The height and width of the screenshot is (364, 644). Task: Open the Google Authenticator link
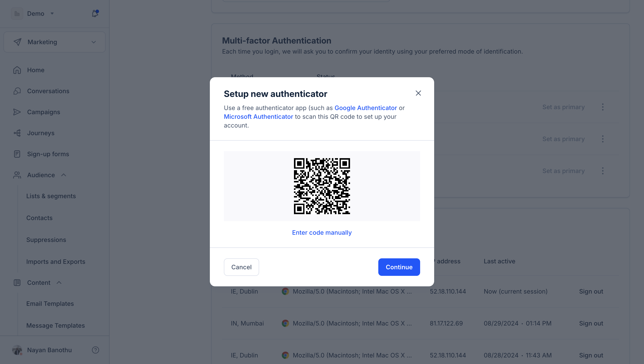click(365, 108)
